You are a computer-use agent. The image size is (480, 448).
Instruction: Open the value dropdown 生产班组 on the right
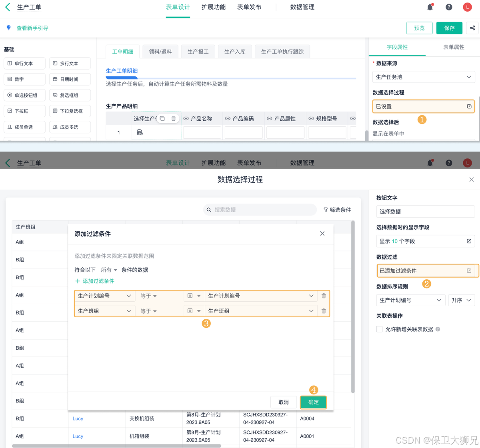click(x=261, y=311)
